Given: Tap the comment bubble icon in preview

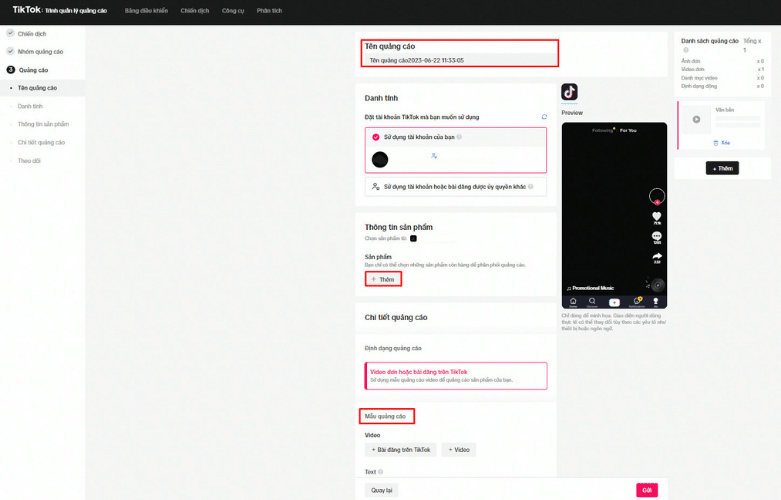Looking at the screenshot, I should 656,236.
